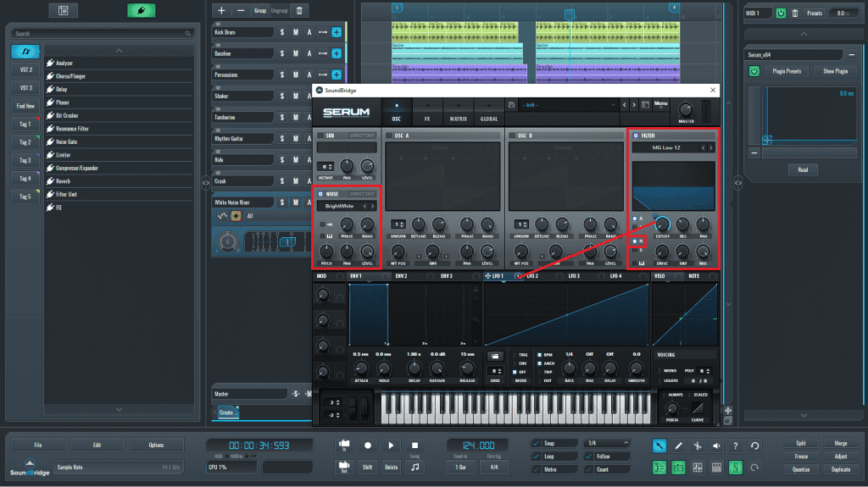Viewport: 868px width, 487px height.
Task: Select the split scissors tool
Action: click(697, 445)
